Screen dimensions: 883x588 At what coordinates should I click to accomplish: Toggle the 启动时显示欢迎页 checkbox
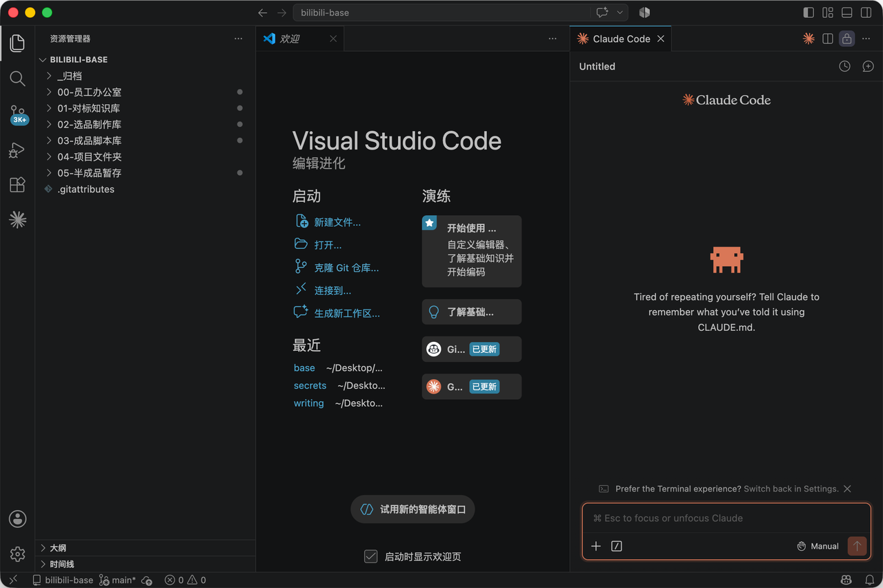tap(370, 556)
